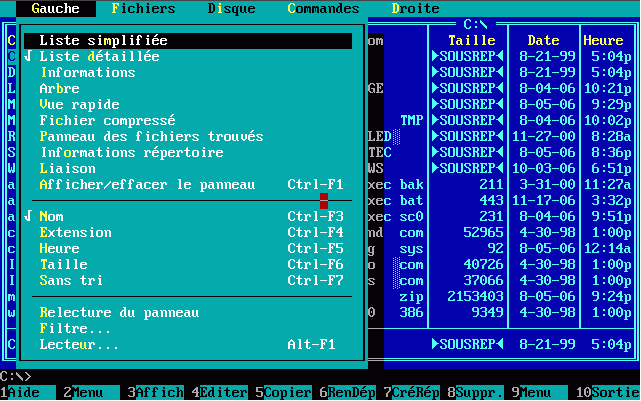The image size is (641, 401).
Task: Select the sc0 file of size 231
Action: tap(500, 216)
